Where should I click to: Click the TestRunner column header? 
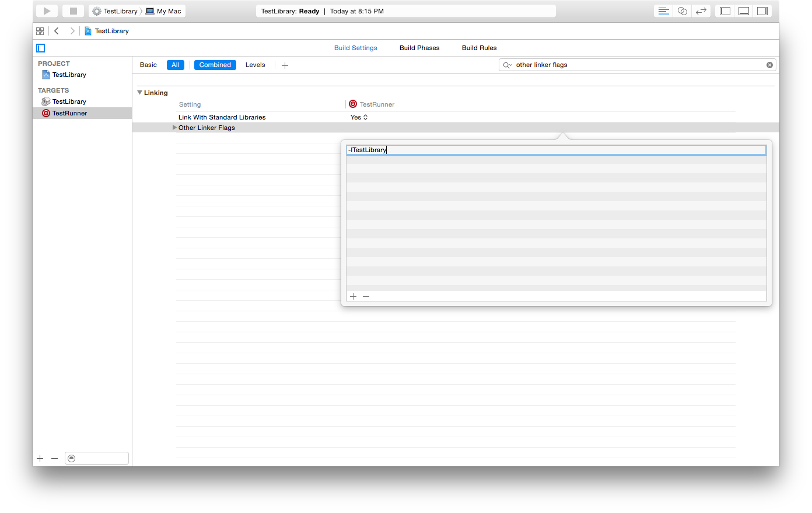click(372, 104)
